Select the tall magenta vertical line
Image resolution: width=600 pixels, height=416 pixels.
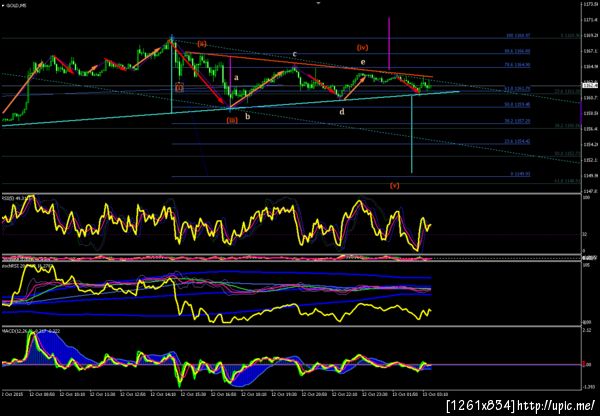389,43
